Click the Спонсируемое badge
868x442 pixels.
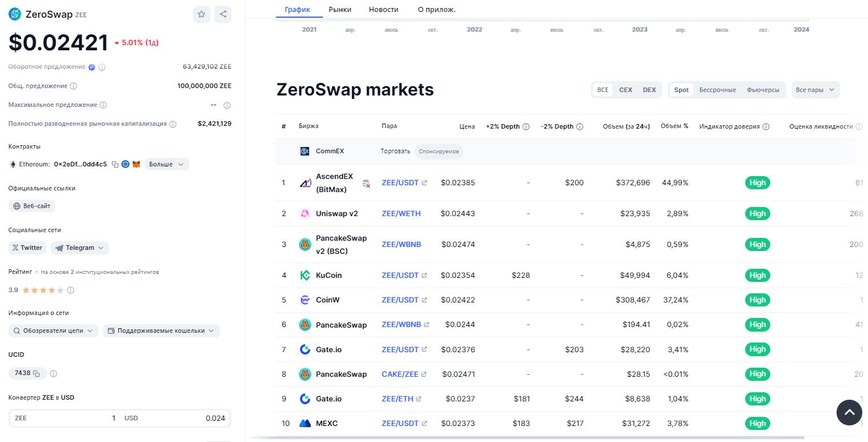[439, 151]
